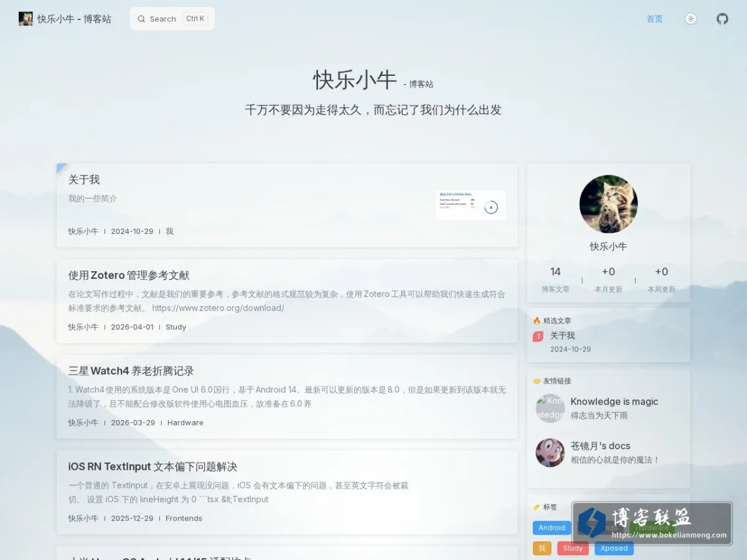
Task: Click the cat avatar in profile card
Action: [x=609, y=204]
